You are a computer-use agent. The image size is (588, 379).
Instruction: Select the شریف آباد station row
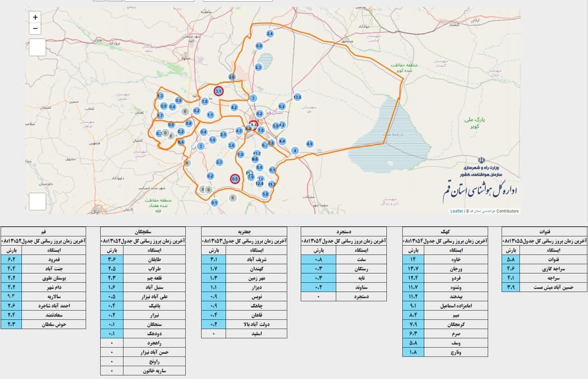[244, 260]
